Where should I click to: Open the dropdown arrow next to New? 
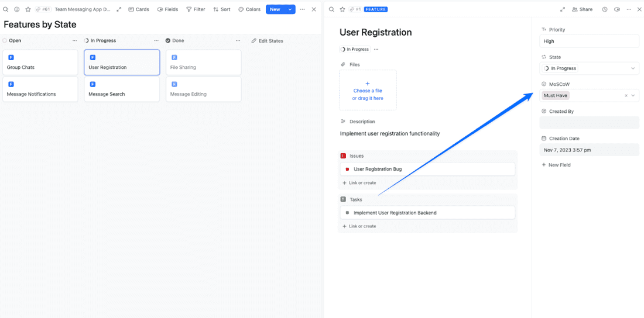[290, 9]
